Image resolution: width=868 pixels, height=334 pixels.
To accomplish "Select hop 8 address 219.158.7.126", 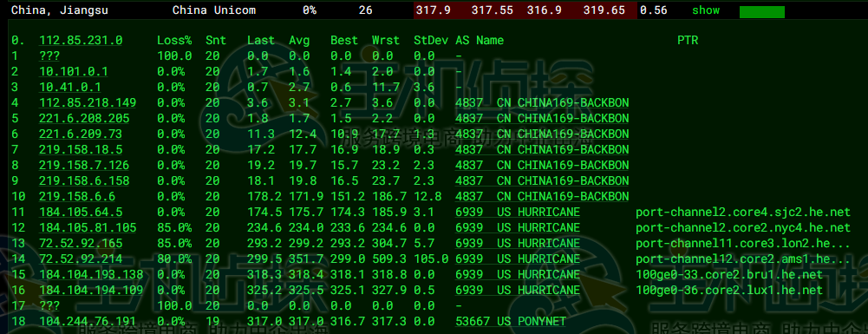I will tap(84, 165).
